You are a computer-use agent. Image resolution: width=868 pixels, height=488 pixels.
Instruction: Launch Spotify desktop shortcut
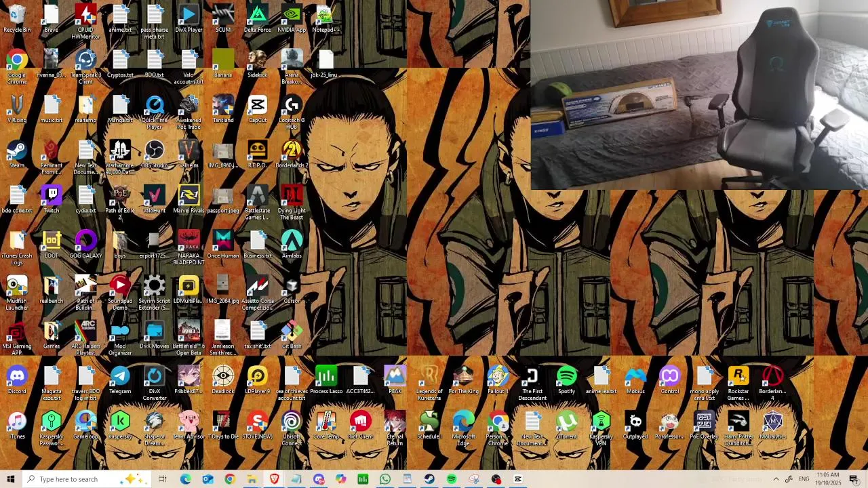pyautogui.click(x=566, y=381)
